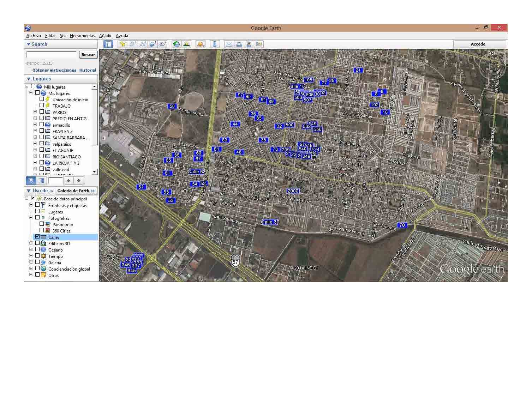Check the EL AGUAJE folder checkbox

(x=42, y=150)
